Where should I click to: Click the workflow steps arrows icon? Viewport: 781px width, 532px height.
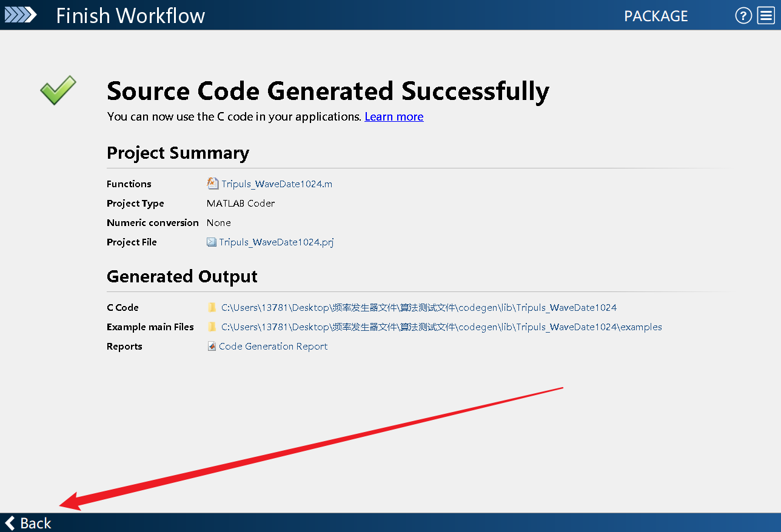coord(21,15)
